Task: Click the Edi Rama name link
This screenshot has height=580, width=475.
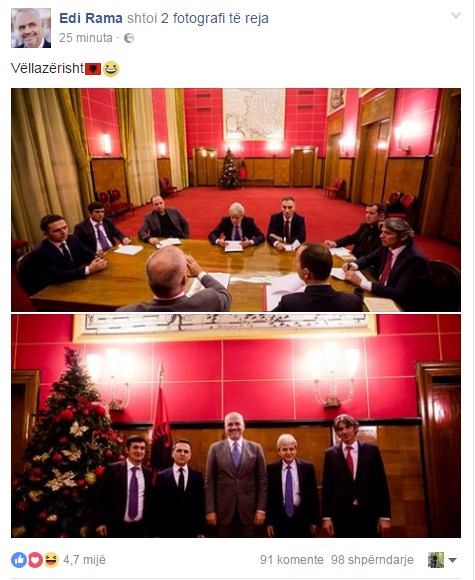Action: 91,18
